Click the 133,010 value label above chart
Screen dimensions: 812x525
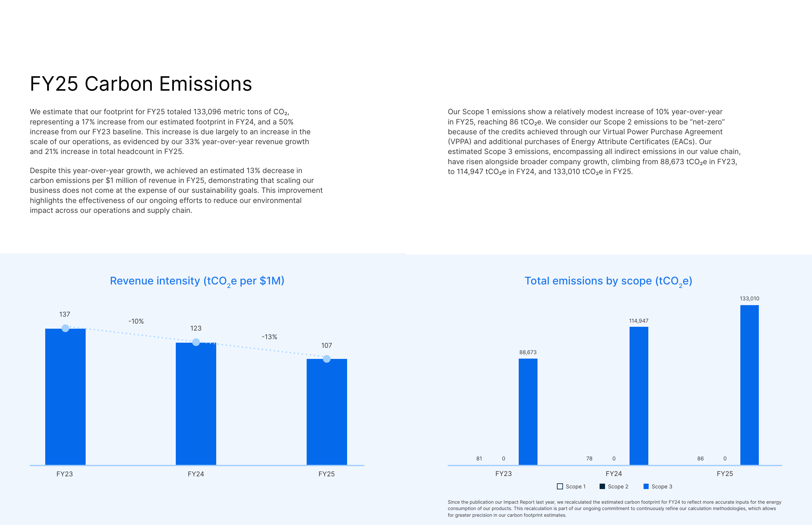750,299
